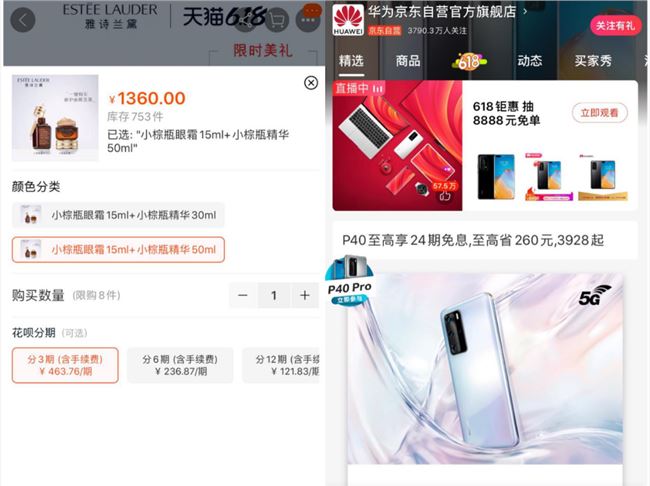Image resolution: width=650 pixels, height=486 pixels.
Task: Close the product options popup
Action: pos(311,83)
